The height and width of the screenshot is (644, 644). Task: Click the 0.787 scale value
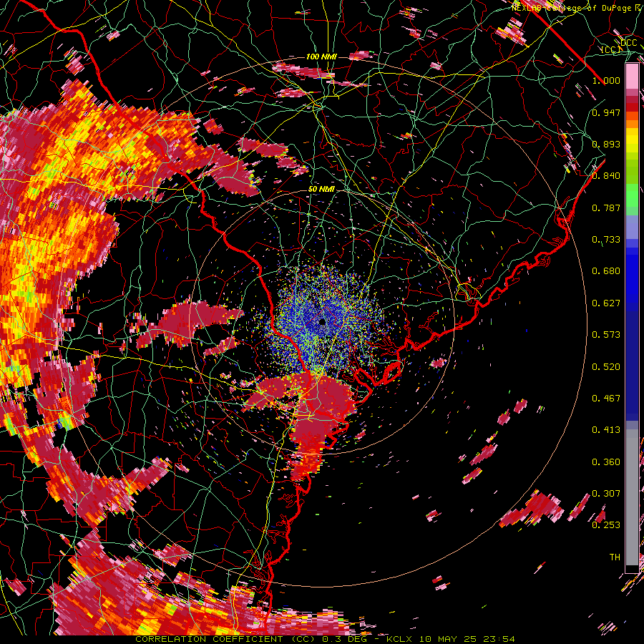[606, 208]
